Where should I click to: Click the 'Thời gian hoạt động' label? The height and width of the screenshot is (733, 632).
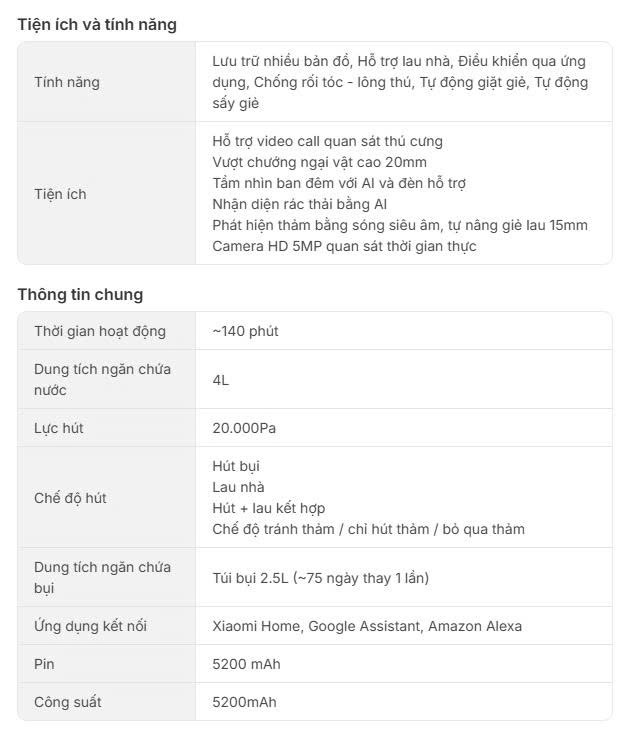[100, 331]
